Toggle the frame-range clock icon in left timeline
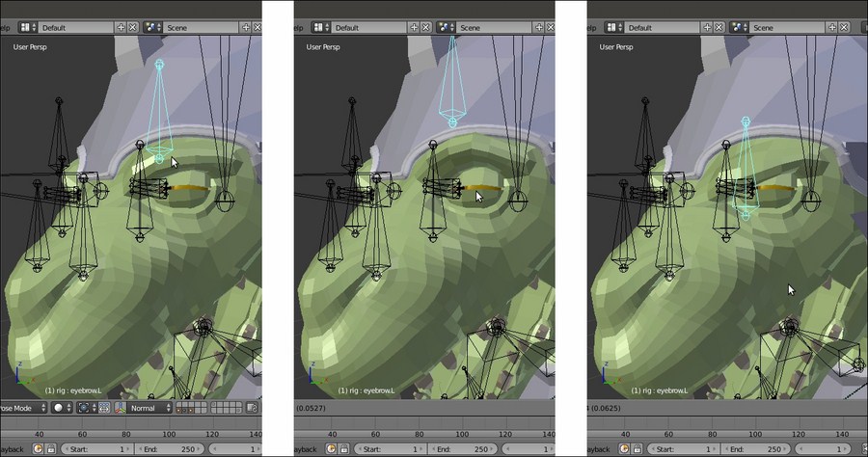The height and width of the screenshot is (457, 868). point(39,449)
